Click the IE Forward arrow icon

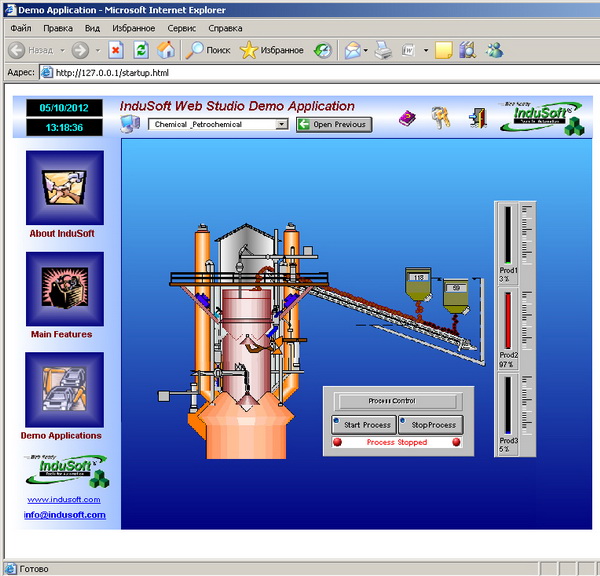pos(80,50)
